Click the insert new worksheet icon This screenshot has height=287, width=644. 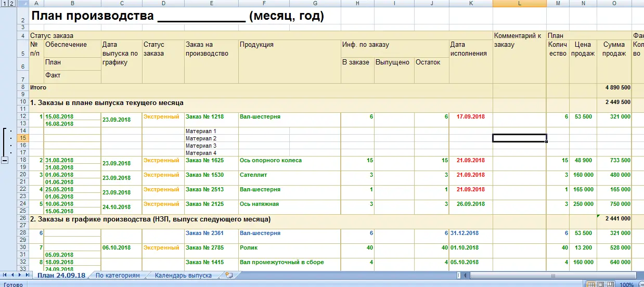[x=229, y=276]
